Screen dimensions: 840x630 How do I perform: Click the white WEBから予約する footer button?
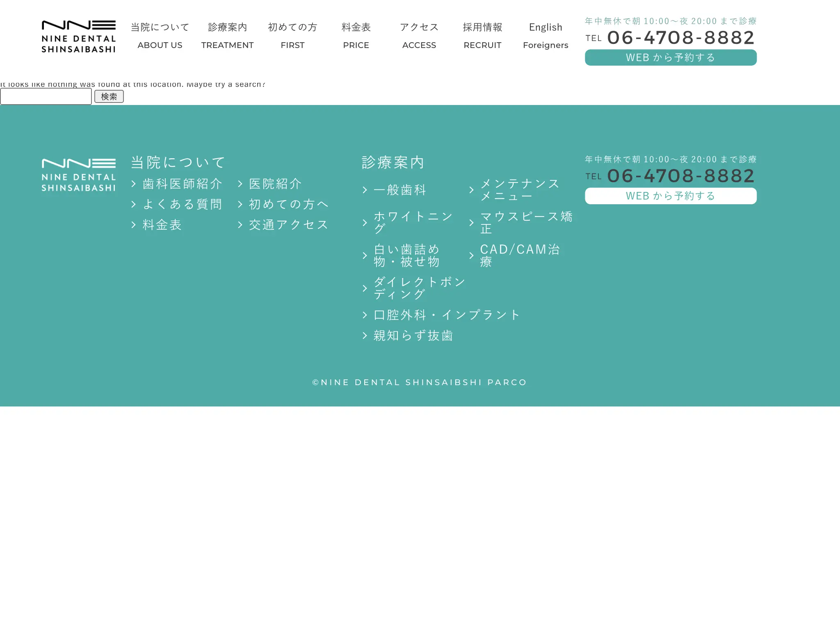[x=671, y=196]
